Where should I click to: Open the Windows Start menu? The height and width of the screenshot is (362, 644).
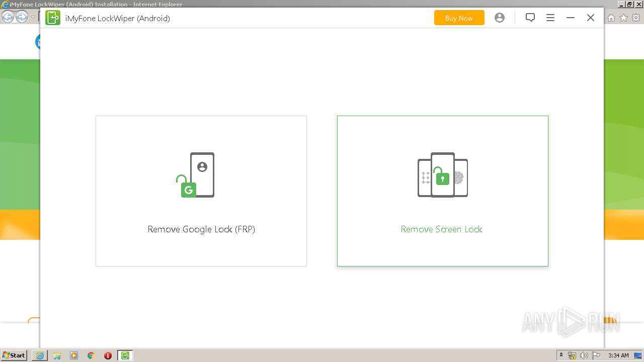pyautogui.click(x=14, y=355)
